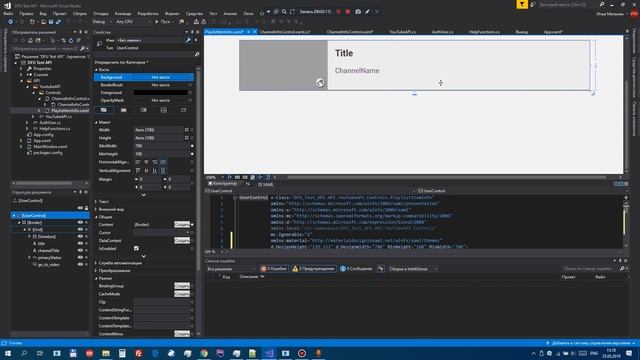Click Создать button for BindingGroup property
Screen dimensions: 640x360
tap(182, 286)
